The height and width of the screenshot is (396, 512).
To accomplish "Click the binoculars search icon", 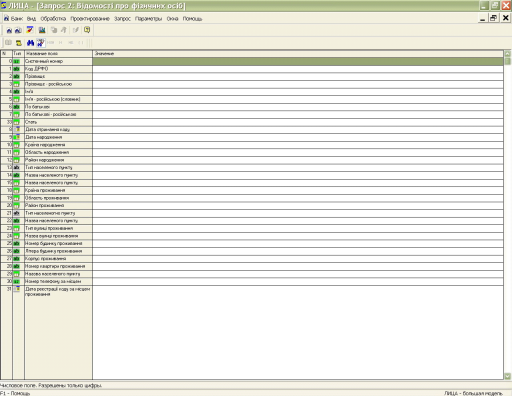I will pyautogui.click(x=30, y=43).
